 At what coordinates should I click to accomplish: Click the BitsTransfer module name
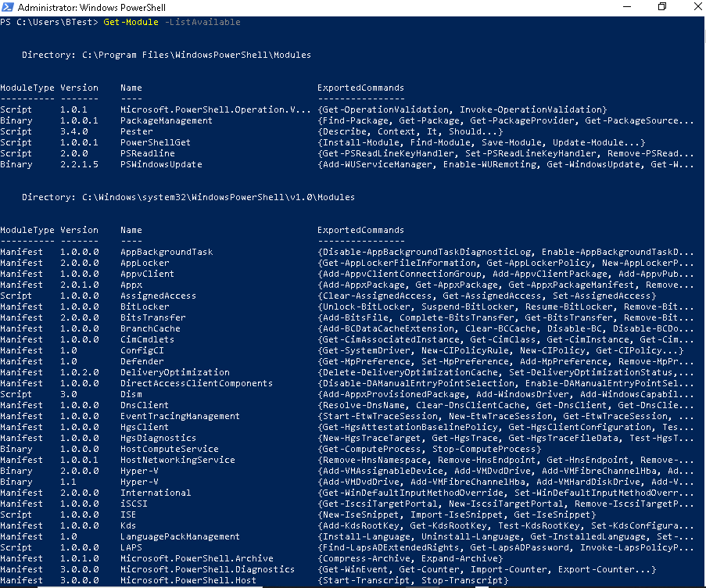[x=152, y=318]
